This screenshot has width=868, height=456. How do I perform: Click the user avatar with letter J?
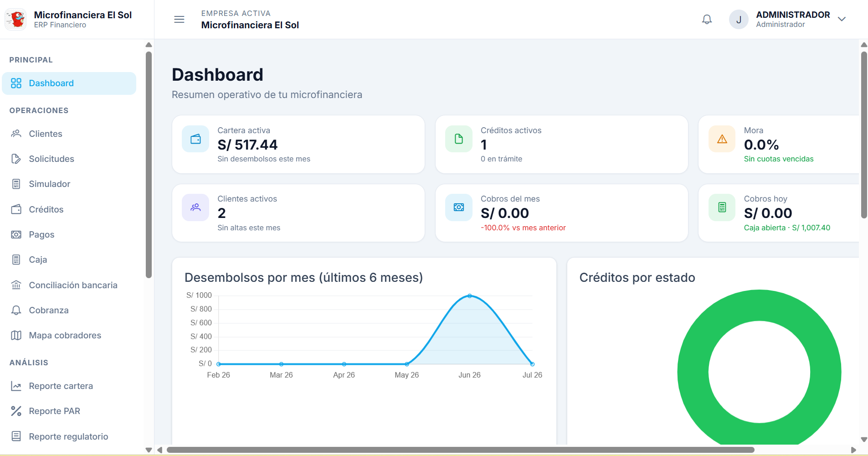pos(739,20)
